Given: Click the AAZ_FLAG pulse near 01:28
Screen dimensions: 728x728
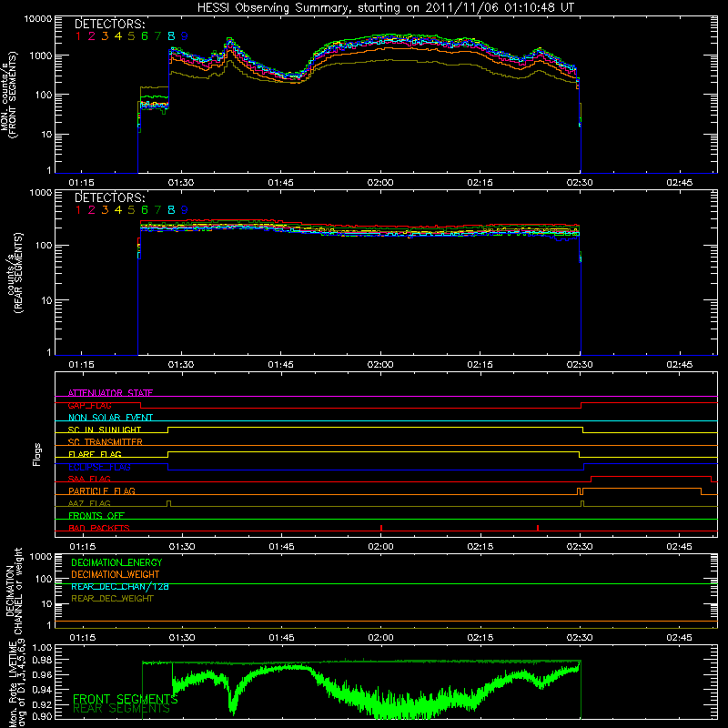Looking at the screenshot, I should click(168, 504).
